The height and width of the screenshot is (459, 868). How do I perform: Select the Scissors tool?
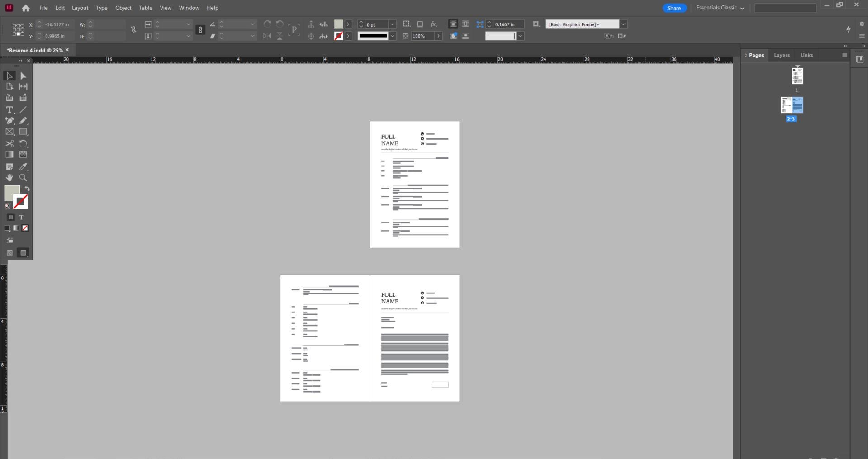coord(9,143)
